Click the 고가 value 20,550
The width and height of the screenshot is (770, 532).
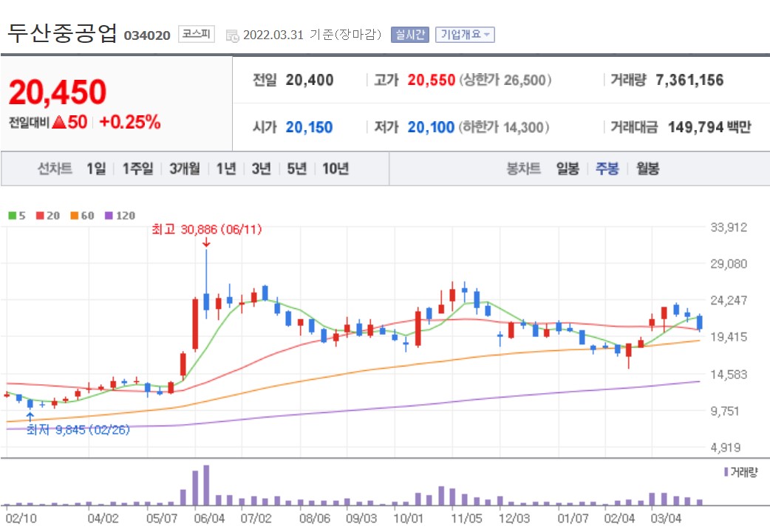pos(431,80)
